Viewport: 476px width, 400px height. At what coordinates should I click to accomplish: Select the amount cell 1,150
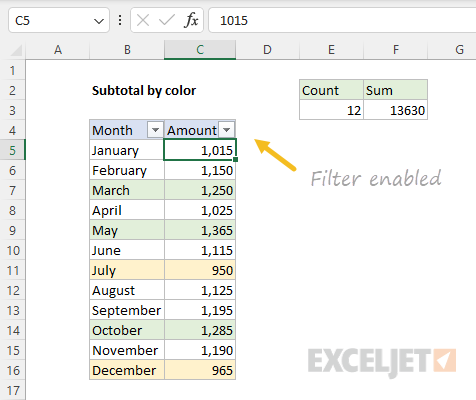200,170
